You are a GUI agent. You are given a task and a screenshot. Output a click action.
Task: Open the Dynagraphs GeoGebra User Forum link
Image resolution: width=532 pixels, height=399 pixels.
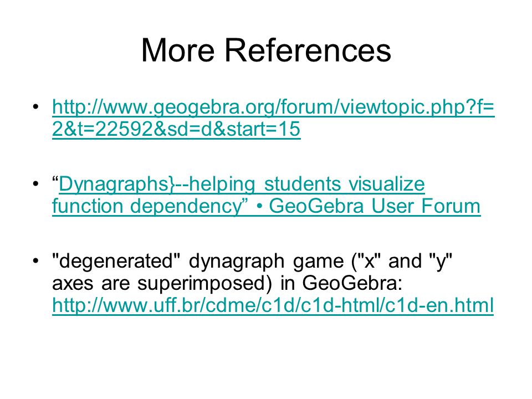pos(267,195)
